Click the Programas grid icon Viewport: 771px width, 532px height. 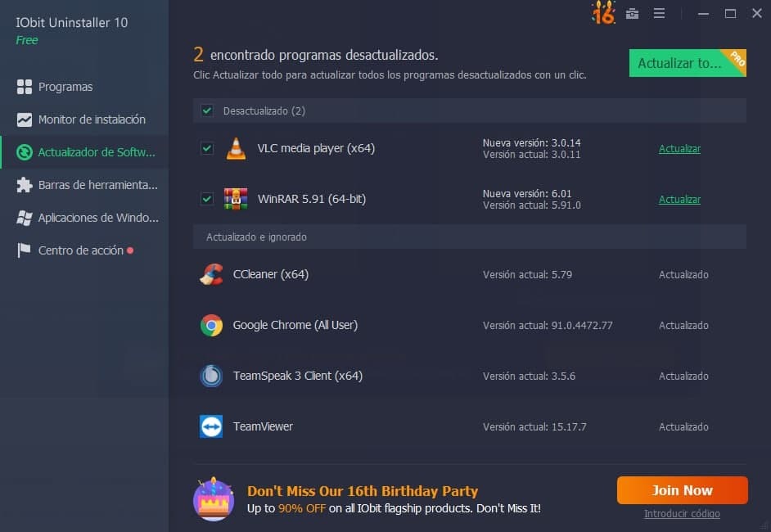(x=24, y=87)
